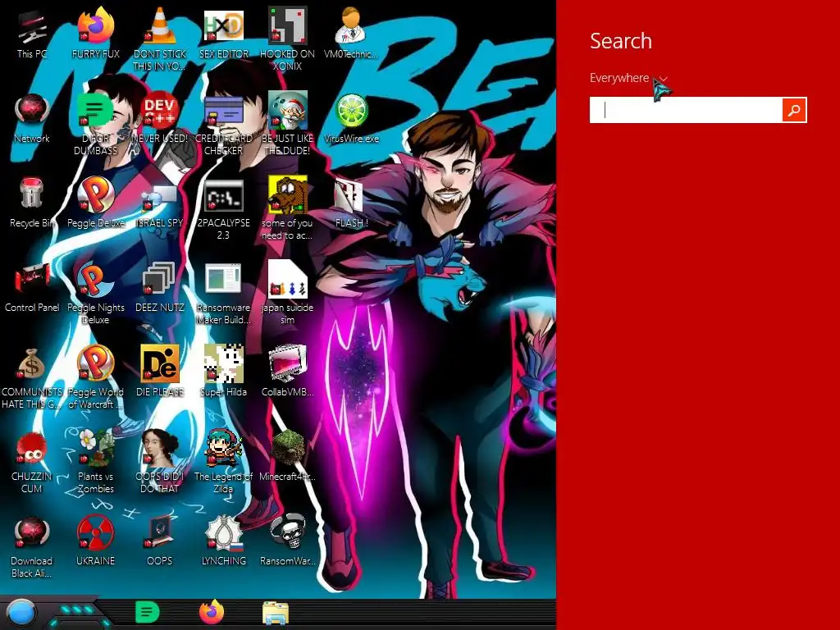This screenshot has height=630, width=840.
Task: Select the BE JUST LIKE THE DUDE icon
Action: (288, 111)
